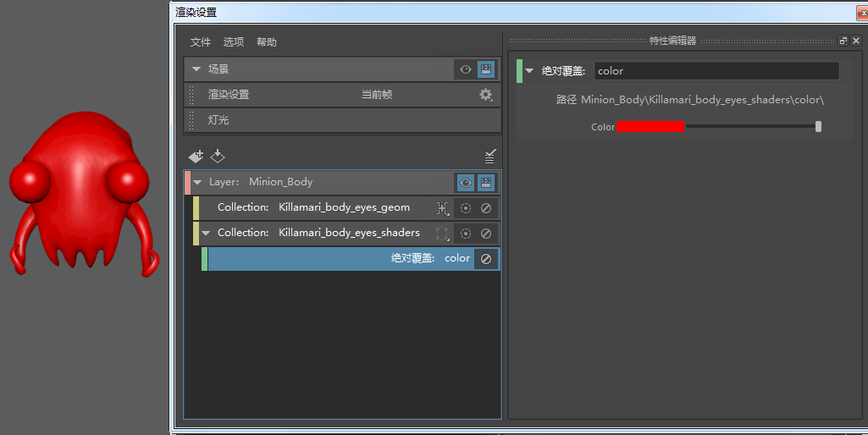Image resolution: width=868 pixels, height=435 pixels.
Task: Collapse the Minion_Body layer
Action: click(197, 182)
